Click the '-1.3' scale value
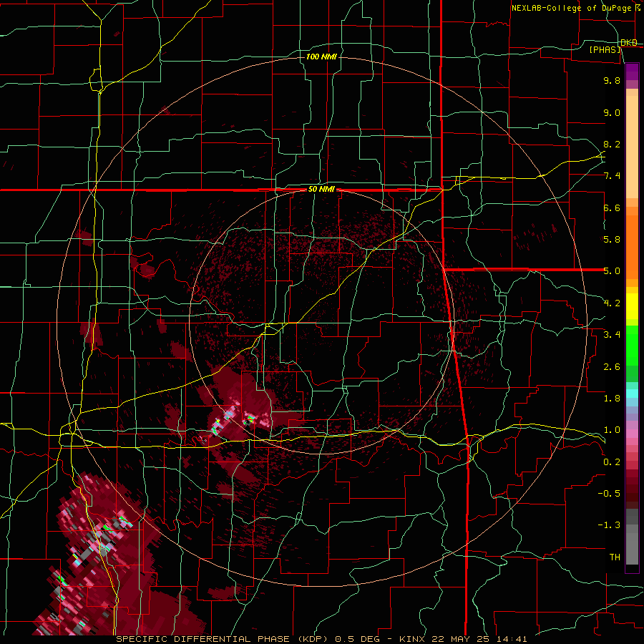This screenshot has height=644, width=644. point(609,525)
